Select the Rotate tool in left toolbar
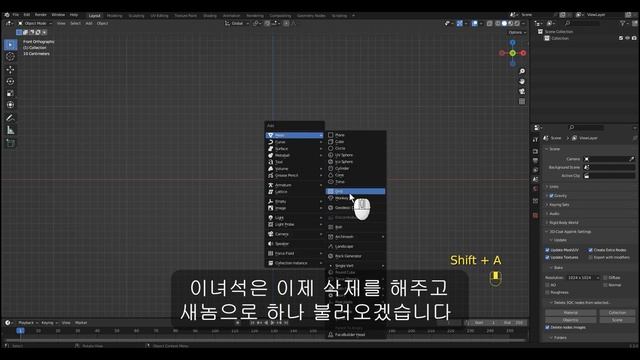Screen dimensions: 640x360 (x=11, y=82)
